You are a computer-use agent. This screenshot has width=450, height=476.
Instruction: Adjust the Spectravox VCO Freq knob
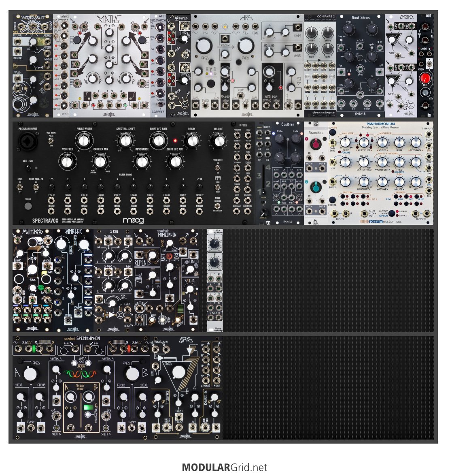[x=67, y=162]
